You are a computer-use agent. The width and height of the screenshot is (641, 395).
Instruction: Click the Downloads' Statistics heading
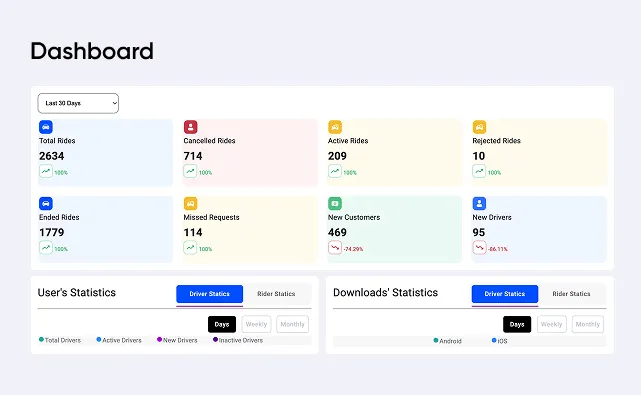tap(385, 293)
